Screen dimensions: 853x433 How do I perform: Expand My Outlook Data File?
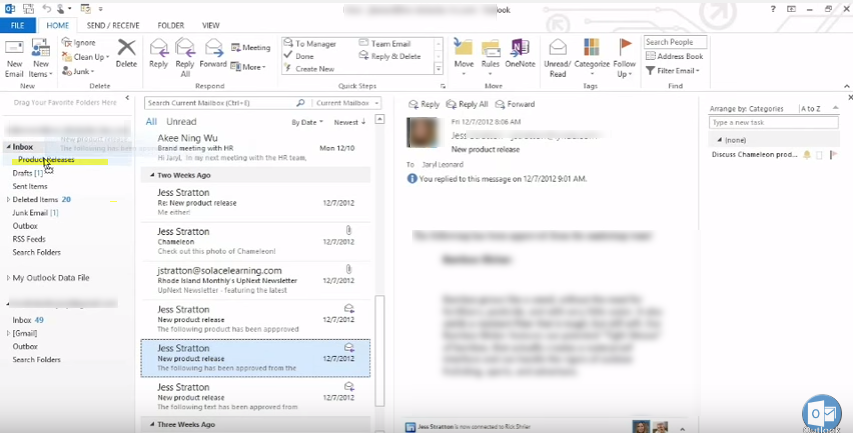coord(8,278)
